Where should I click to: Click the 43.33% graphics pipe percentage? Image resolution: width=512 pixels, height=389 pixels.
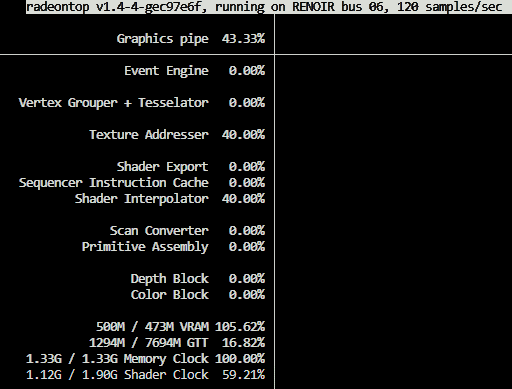click(243, 39)
